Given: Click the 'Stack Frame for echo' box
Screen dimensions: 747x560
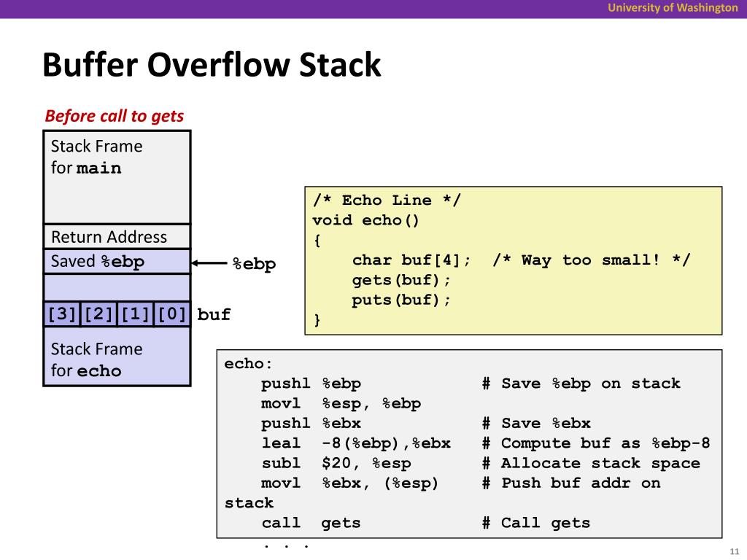Looking at the screenshot, I should pos(117,356).
